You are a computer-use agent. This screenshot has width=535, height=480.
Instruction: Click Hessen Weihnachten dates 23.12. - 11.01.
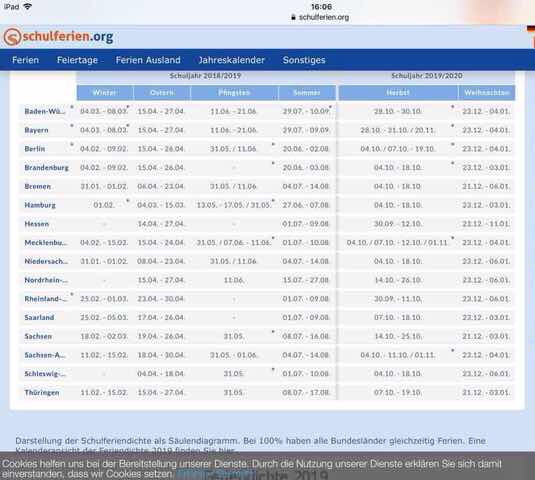pyautogui.click(x=486, y=224)
